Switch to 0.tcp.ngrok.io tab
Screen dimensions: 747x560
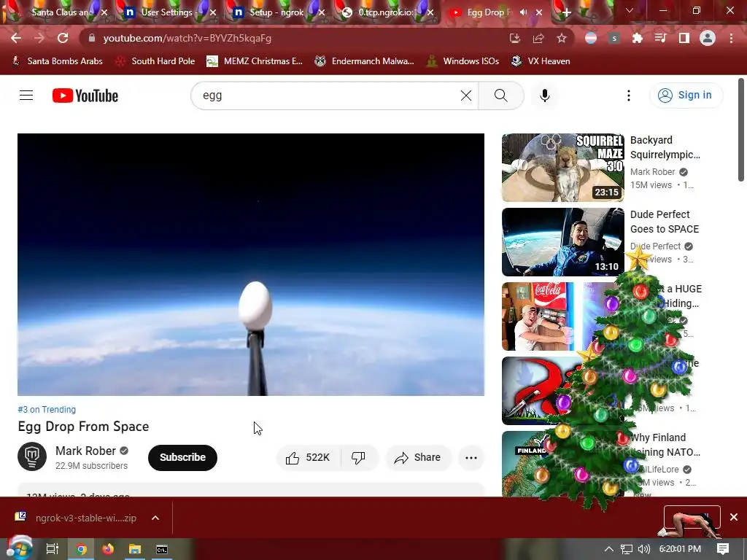[385, 12]
